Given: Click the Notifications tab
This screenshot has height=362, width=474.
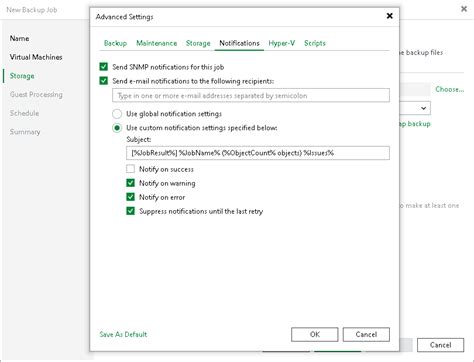Looking at the screenshot, I should pos(239,43).
